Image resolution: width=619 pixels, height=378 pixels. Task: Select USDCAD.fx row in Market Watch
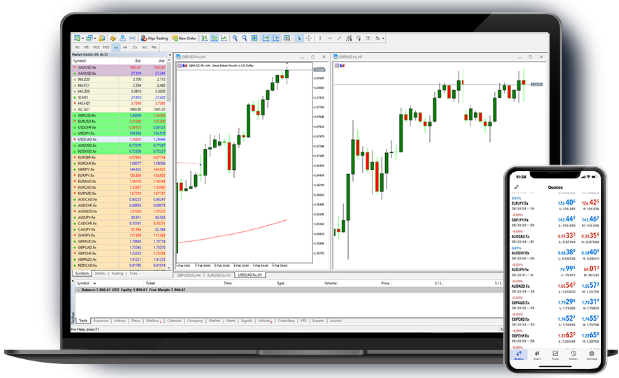coord(119,139)
